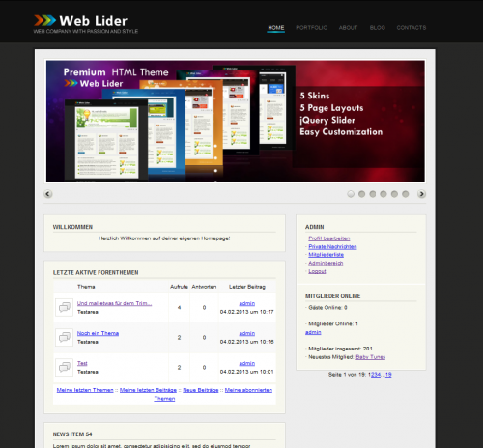The image size is (483, 448).
Task: Click the Premium HTML Theme slider banner
Action: 236,122
